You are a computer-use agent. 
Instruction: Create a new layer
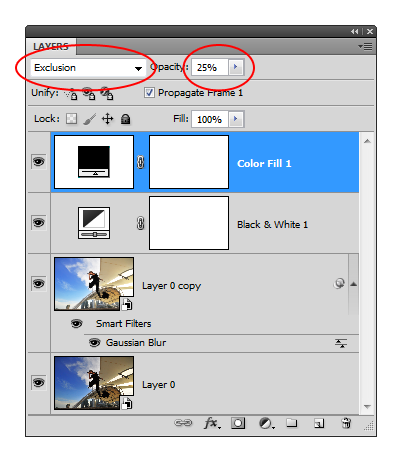coord(319,423)
